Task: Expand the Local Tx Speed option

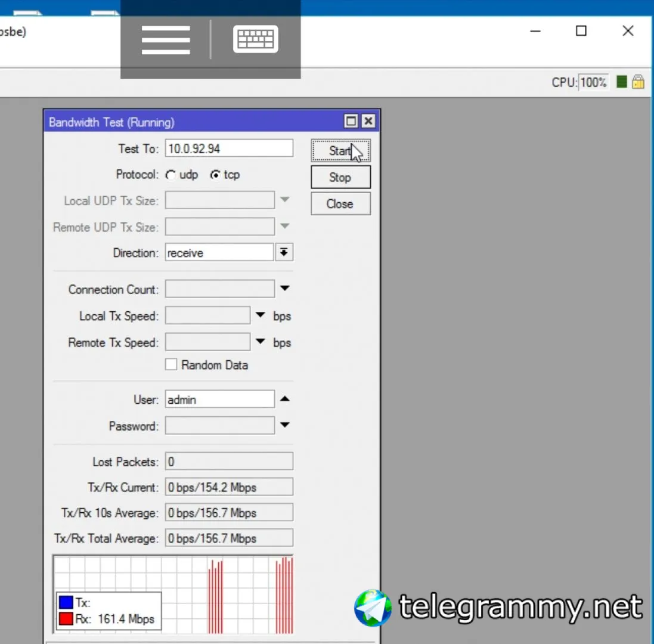Action: 261,315
